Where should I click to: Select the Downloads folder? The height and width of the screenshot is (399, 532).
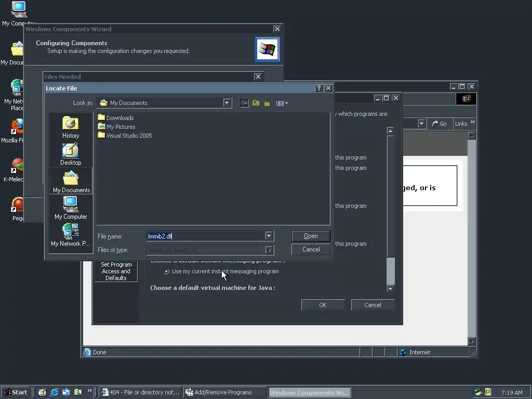(x=116, y=118)
